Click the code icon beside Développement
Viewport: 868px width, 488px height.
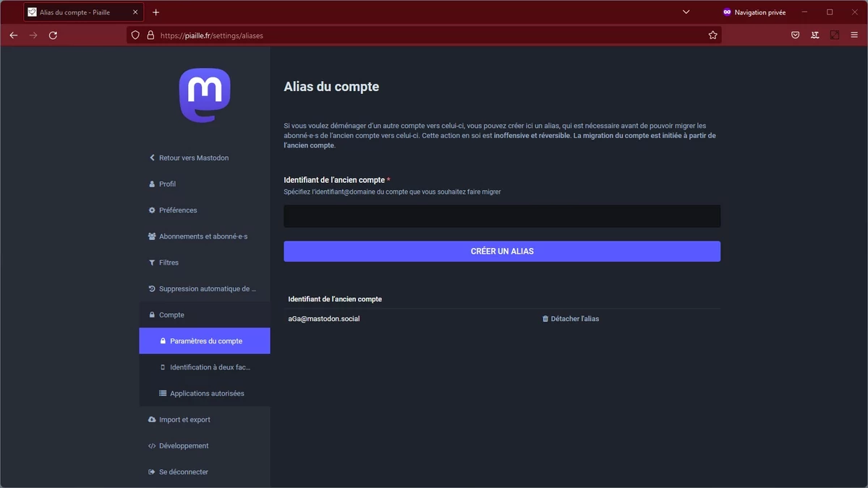point(152,446)
